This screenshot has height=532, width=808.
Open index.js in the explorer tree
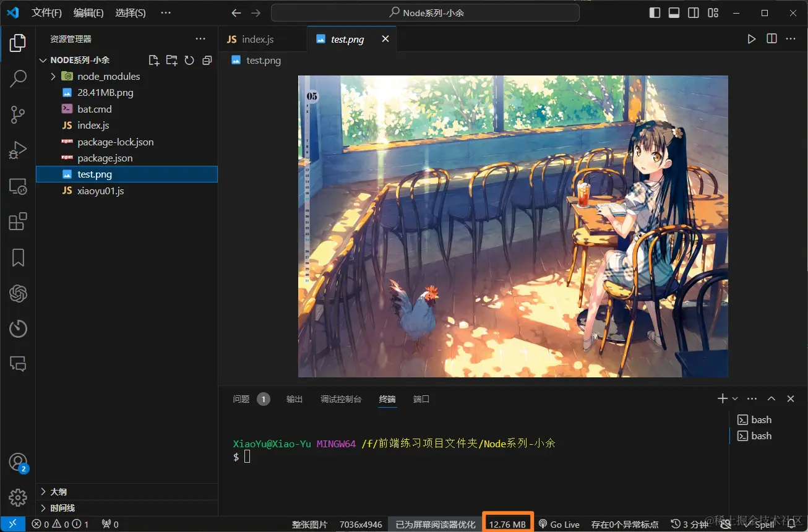(127, 125)
